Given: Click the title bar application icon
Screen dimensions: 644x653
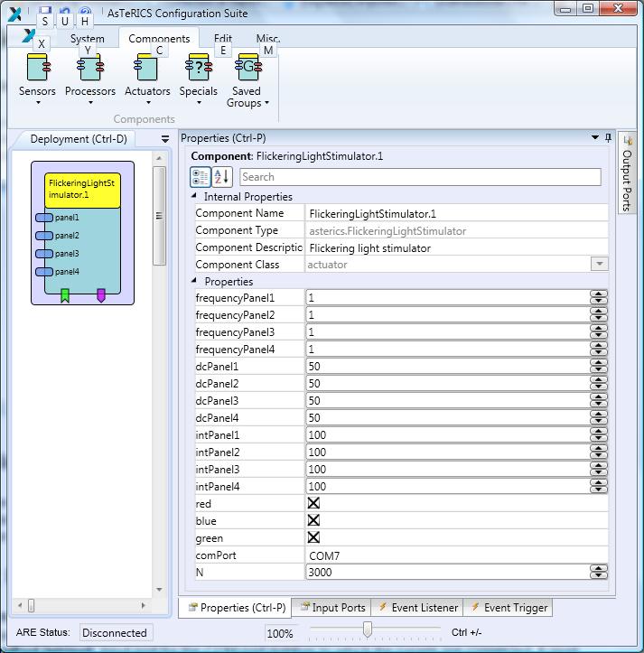Looking at the screenshot, I should [15, 14].
